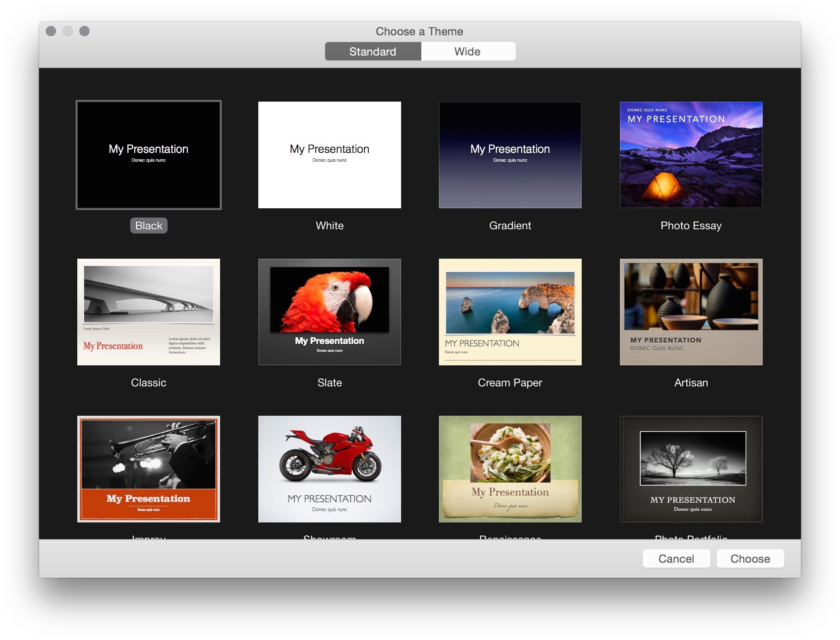Screen dimensions: 840x640
Task: Click the Slate theme label
Action: pos(330,383)
